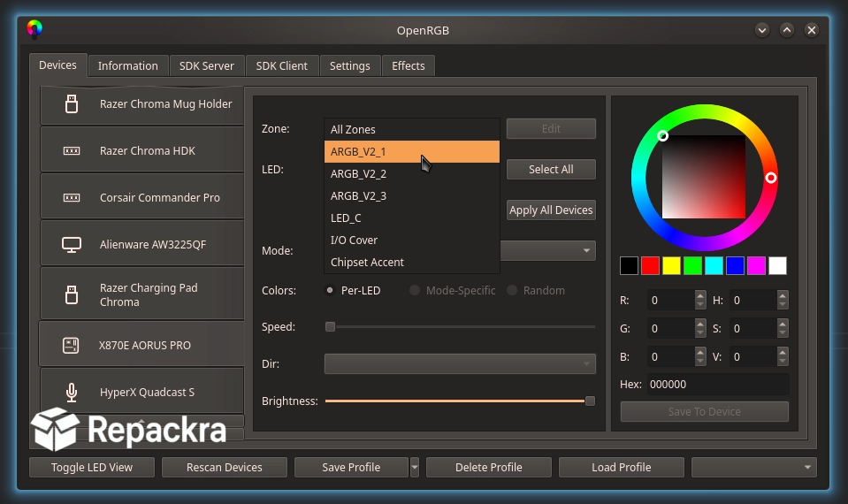Select Razer Chroma Mug Holder device label

[165, 103]
